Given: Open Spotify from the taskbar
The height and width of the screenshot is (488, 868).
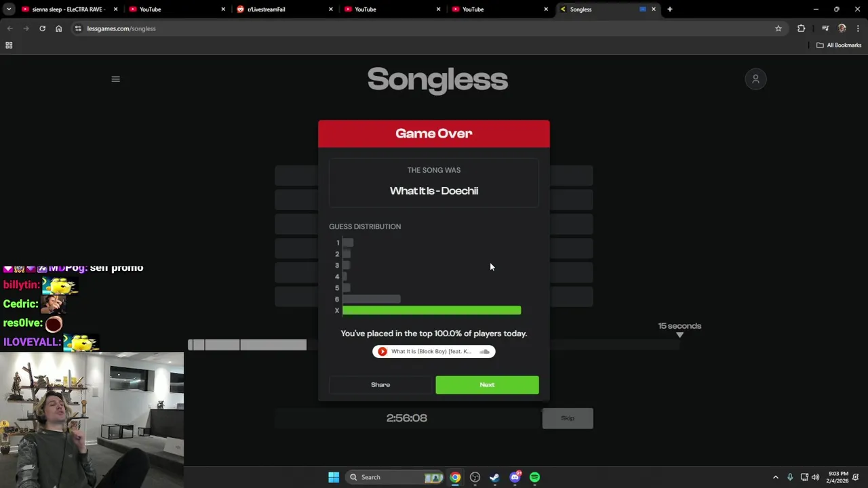Looking at the screenshot, I should 534,477.
